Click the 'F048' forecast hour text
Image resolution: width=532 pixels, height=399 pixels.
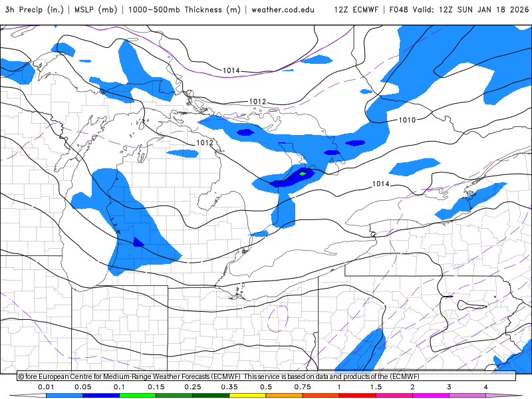tap(398, 9)
